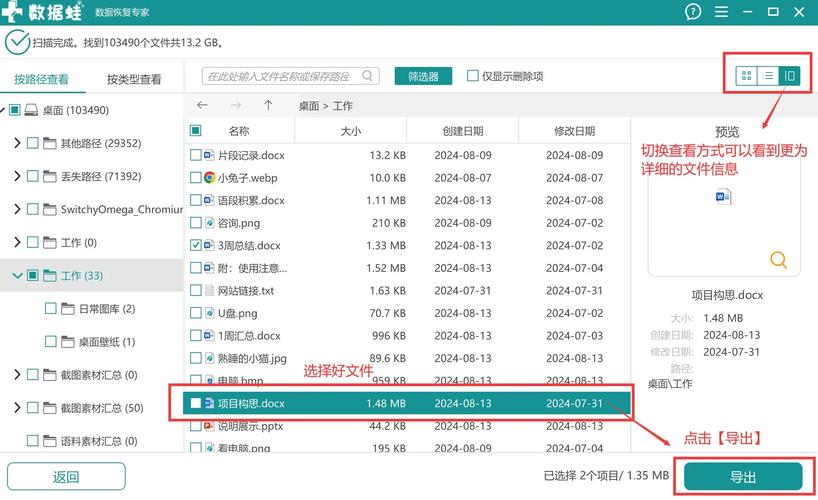Screen dimensions: 818x500
Task: Toggle the select-all checkbox beside 名称
Action: coord(196,131)
